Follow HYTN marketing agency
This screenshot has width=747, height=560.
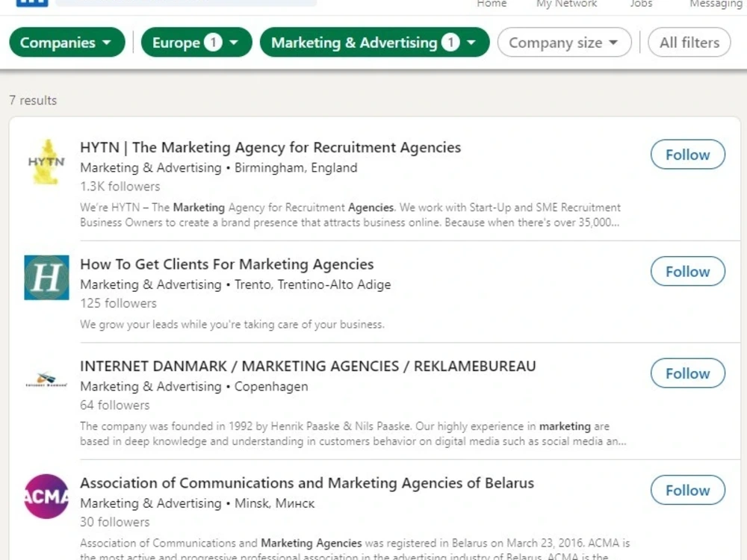687,155
